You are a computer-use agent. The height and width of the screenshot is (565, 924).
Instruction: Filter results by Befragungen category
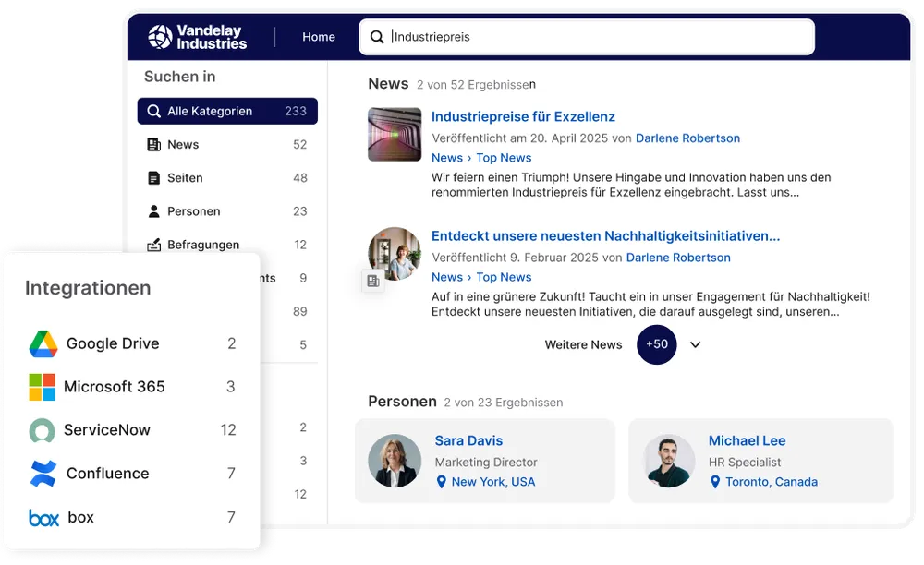point(227,245)
